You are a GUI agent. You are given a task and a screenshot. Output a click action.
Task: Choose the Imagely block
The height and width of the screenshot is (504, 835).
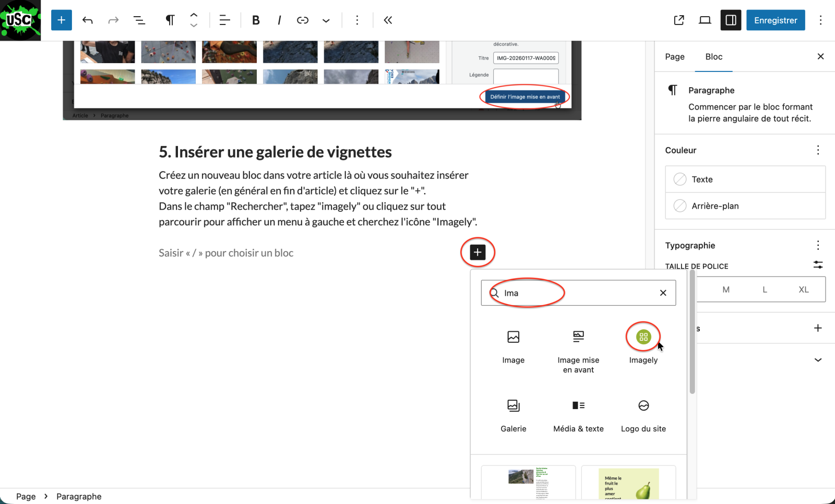point(643,344)
